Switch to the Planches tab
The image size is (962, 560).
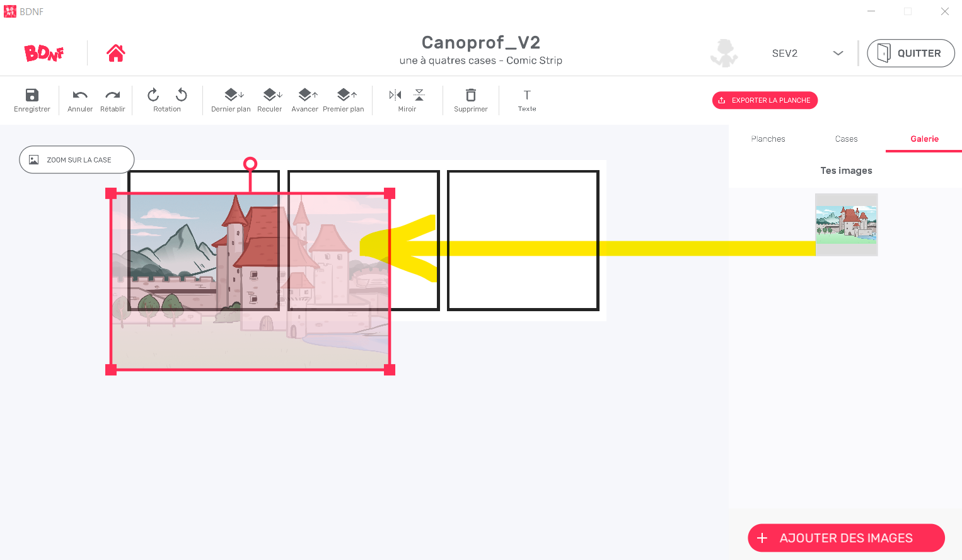click(x=768, y=139)
